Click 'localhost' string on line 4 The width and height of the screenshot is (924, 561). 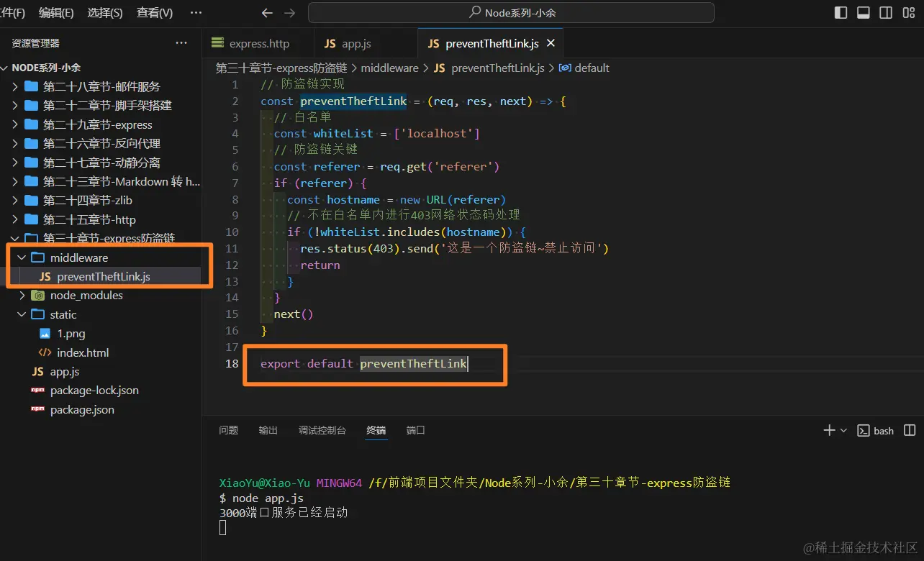[x=436, y=134]
